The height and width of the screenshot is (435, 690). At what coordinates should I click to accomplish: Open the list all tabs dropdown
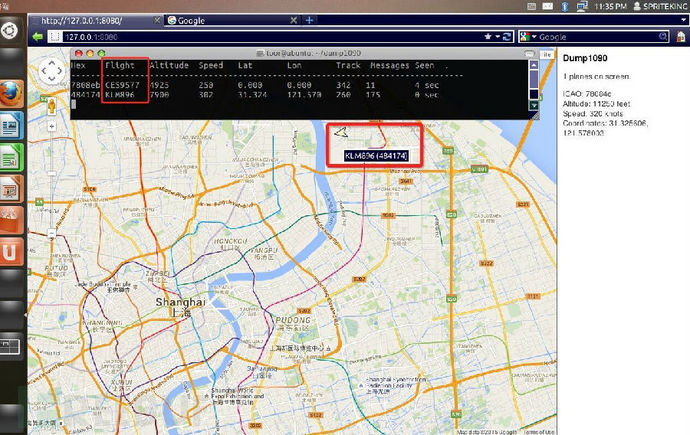pyautogui.click(x=683, y=20)
